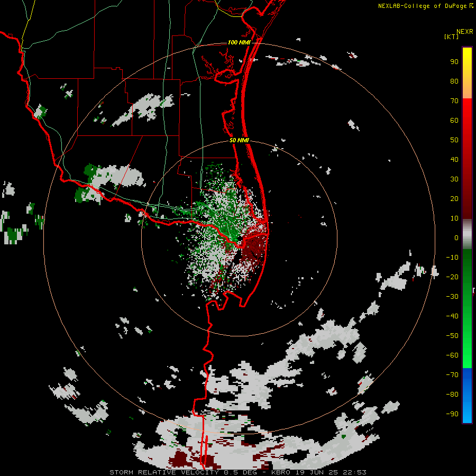Click the 90 value on the velocity scale

454,62
